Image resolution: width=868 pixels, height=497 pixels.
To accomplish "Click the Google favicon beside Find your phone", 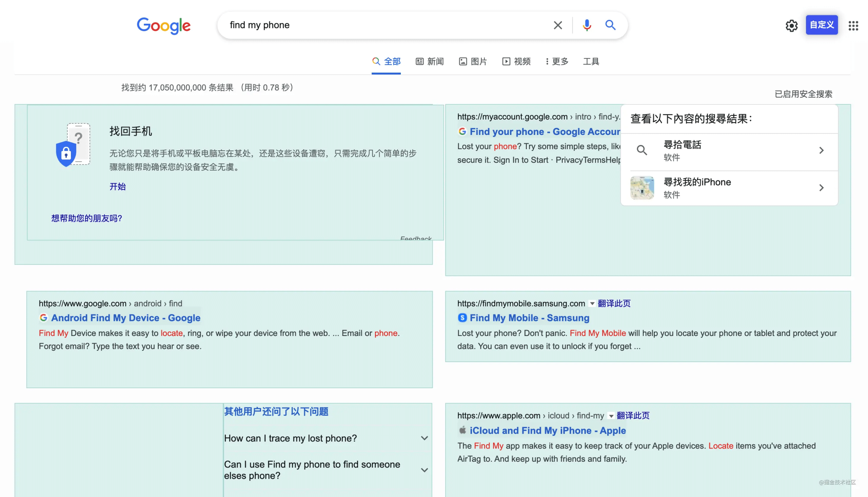I will coord(462,132).
